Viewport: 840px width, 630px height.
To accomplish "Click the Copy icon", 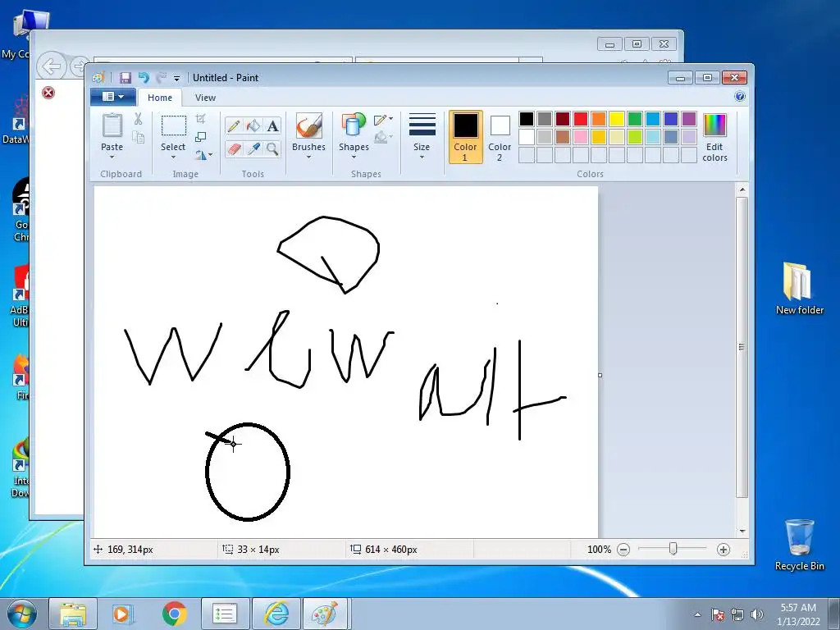I will click(x=138, y=138).
